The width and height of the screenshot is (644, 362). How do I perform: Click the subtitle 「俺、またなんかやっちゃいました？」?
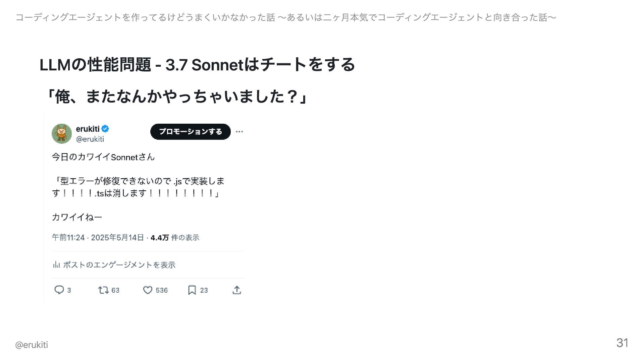point(176,97)
